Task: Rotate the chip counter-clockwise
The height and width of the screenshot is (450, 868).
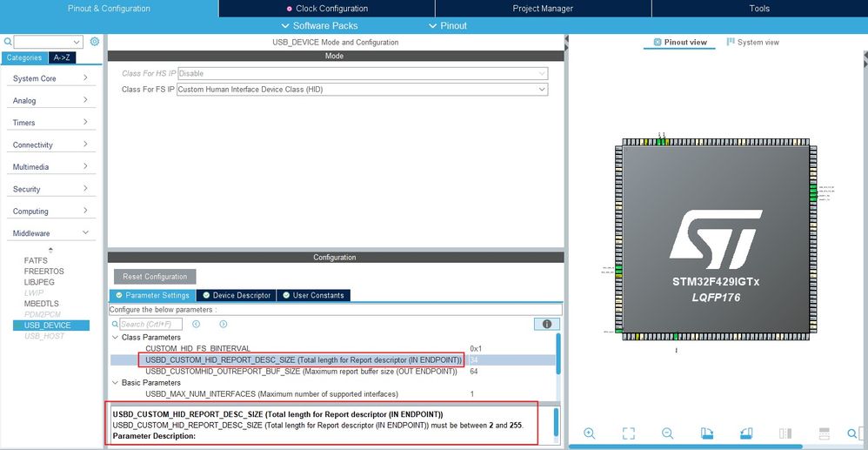Action: (745, 433)
